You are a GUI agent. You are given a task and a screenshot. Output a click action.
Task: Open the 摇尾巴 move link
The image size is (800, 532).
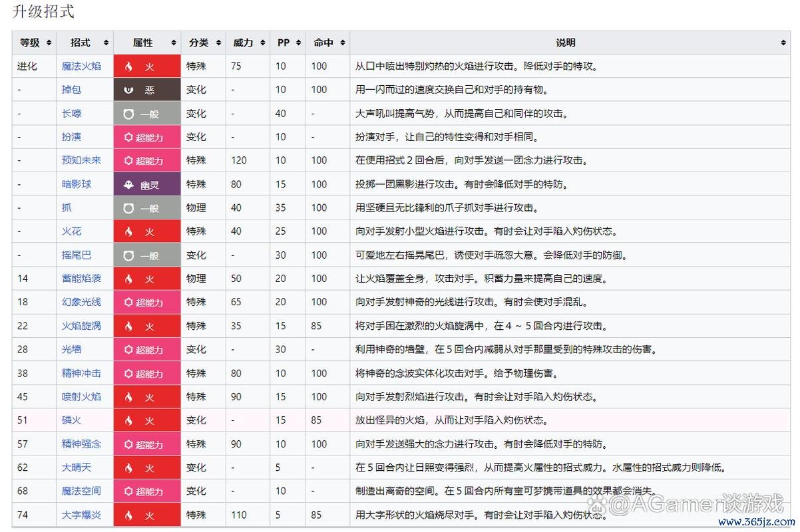coord(77,255)
